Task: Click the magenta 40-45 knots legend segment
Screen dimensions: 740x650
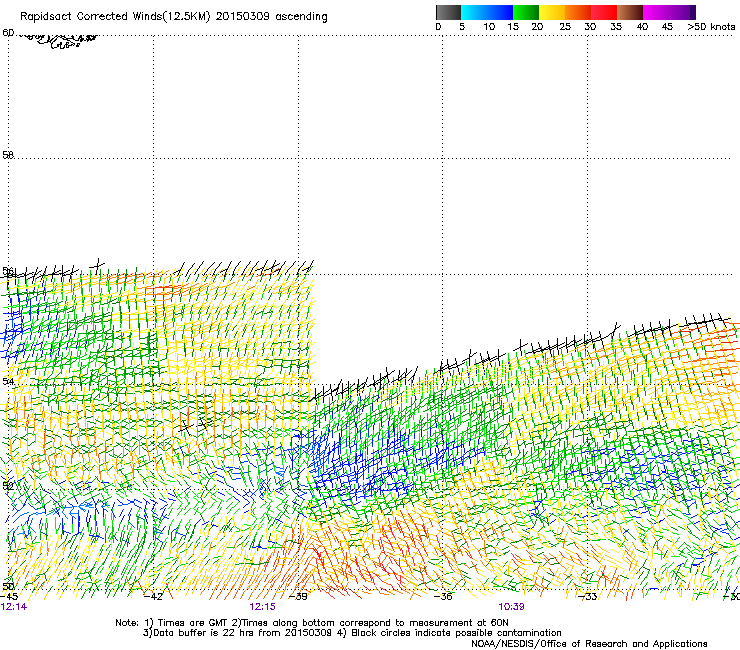Action: [656, 12]
